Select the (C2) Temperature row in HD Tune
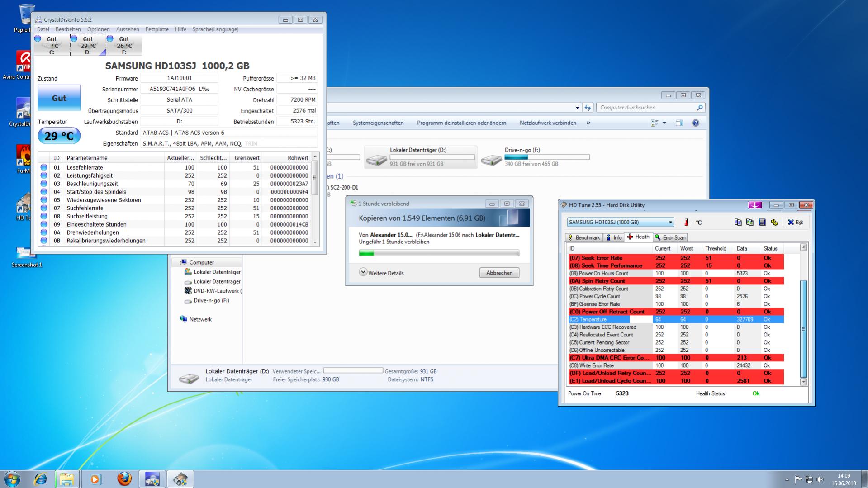The image size is (868, 488). (676, 319)
